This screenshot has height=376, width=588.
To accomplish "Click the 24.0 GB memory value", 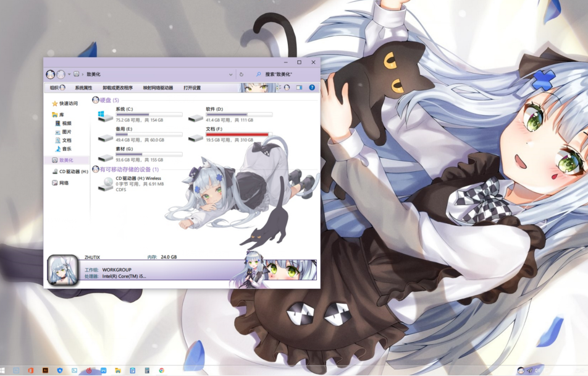I will point(169,257).
